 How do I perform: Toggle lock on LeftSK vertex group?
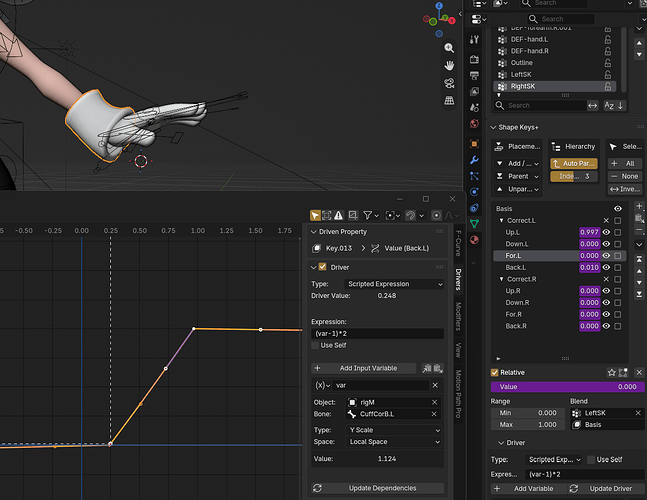click(608, 75)
